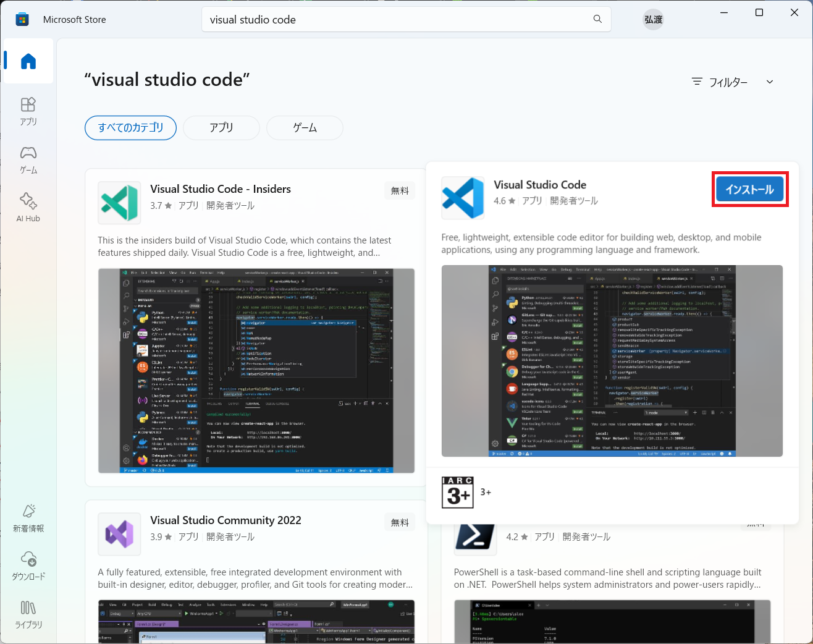Click the Microsoft Store logo icon

[x=22, y=19]
